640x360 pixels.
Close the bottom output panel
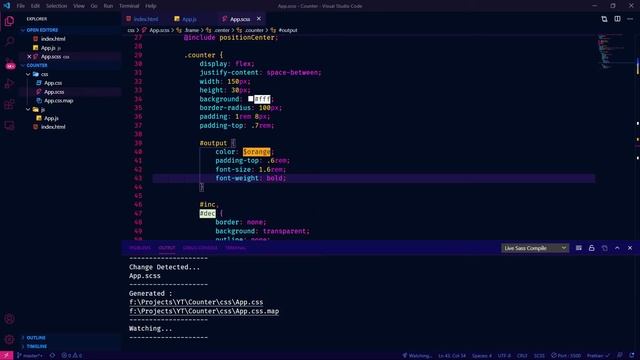[x=630, y=248]
